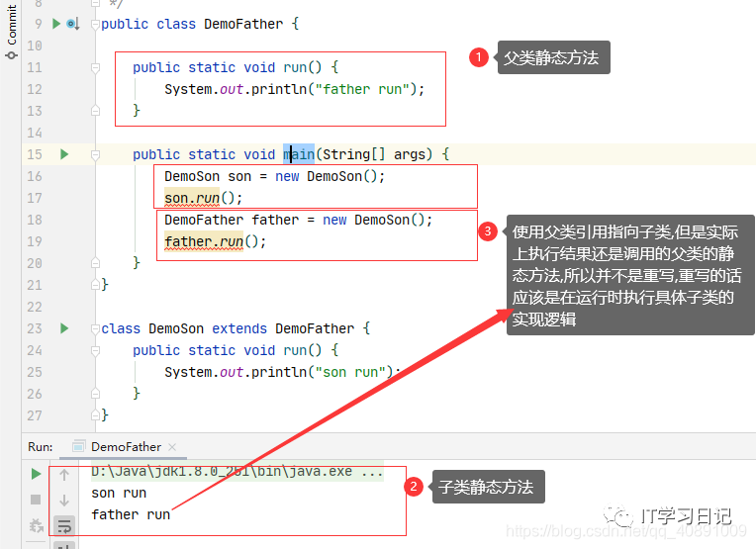Screen dimensions: 756x549
Task: Collapse the DemoSon class fold on line 23
Action: (95, 328)
